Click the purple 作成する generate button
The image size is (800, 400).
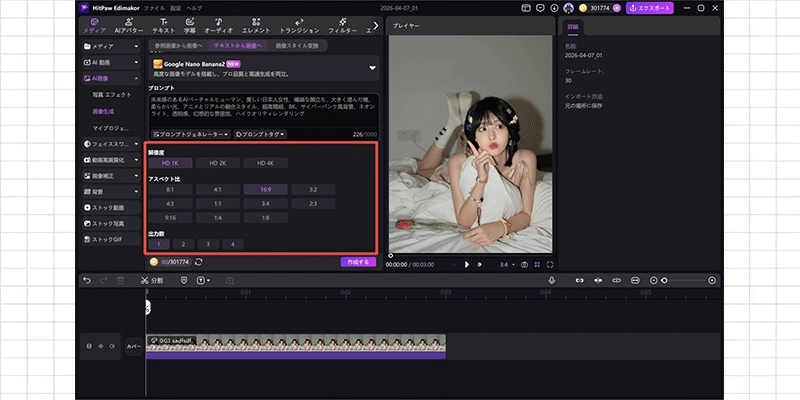coord(358,261)
